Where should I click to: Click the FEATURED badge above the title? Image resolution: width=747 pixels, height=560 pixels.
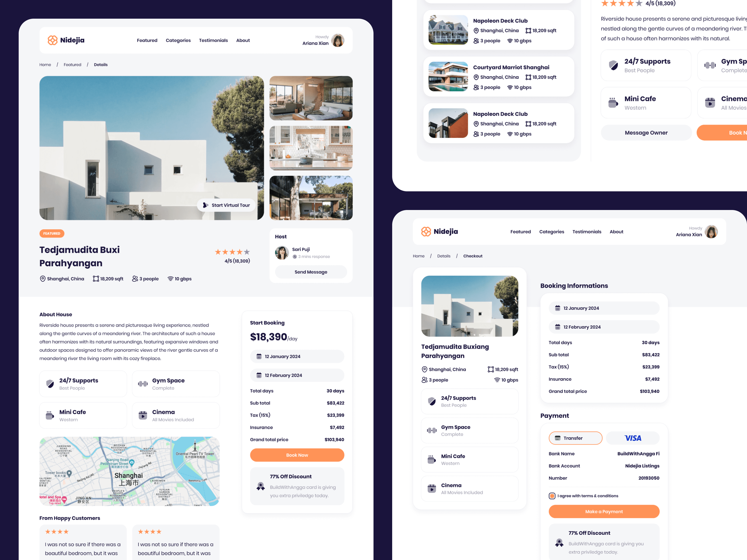[x=52, y=234]
